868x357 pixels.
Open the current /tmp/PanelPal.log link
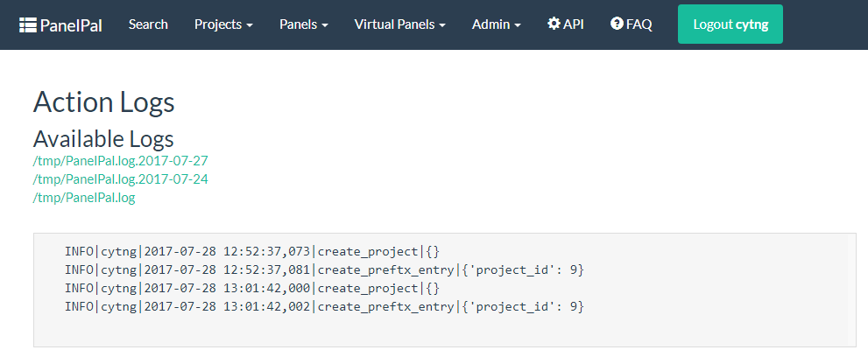pyautogui.click(x=84, y=198)
